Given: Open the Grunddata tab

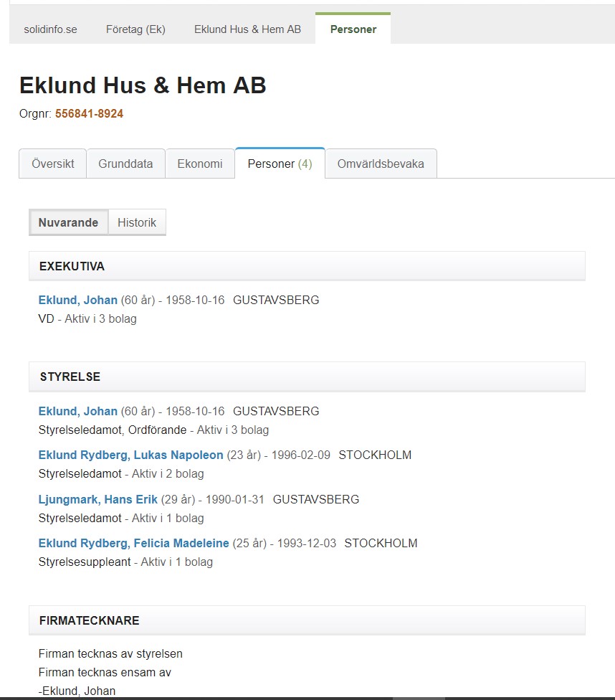Looking at the screenshot, I should tap(125, 164).
